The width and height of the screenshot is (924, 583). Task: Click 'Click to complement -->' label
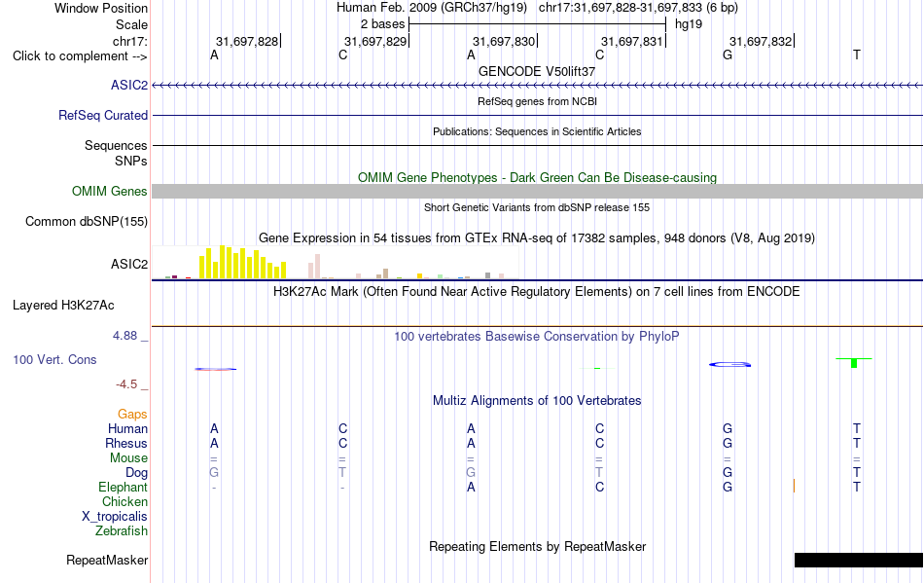pyautogui.click(x=80, y=56)
